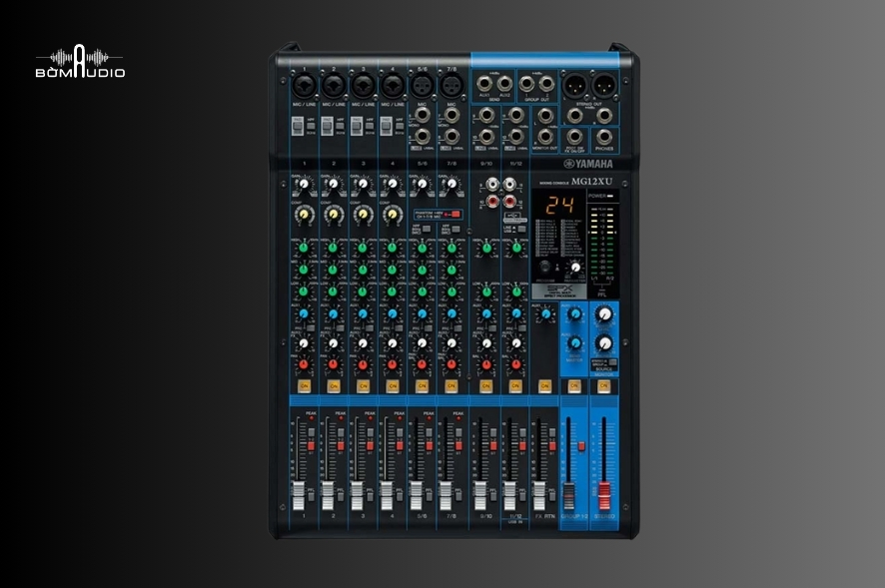
Task: Click the white effect PARAMETER knob
Action: point(575,268)
